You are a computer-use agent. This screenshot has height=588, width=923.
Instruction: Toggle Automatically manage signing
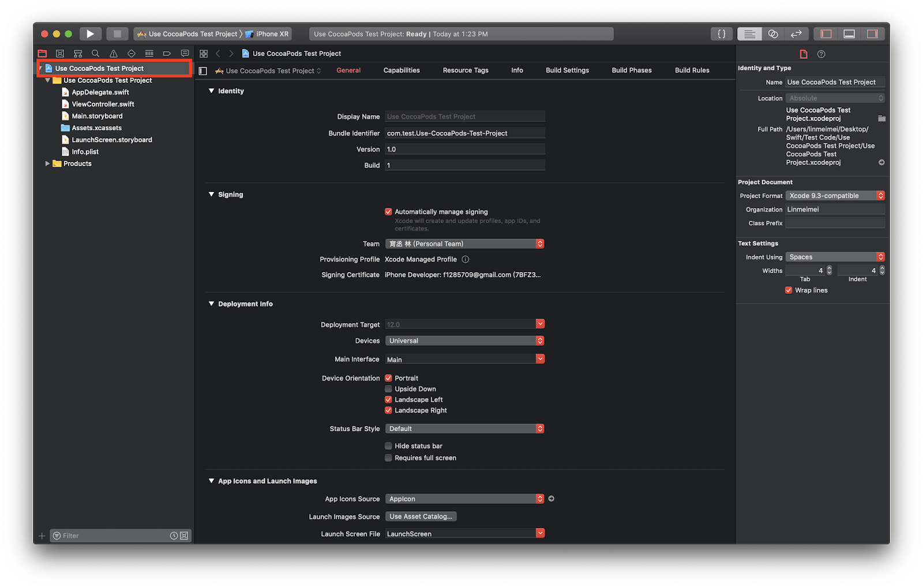[x=388, y=212]
